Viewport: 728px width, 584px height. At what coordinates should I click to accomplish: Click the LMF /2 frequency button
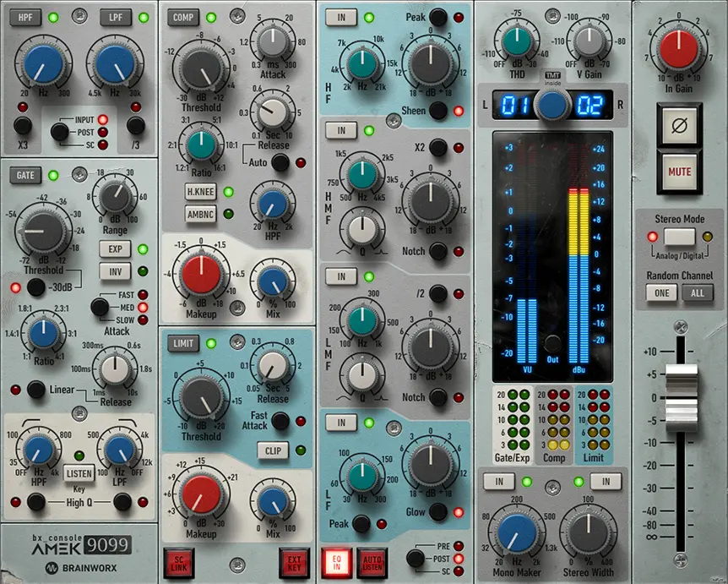click(x=437, y=293)
